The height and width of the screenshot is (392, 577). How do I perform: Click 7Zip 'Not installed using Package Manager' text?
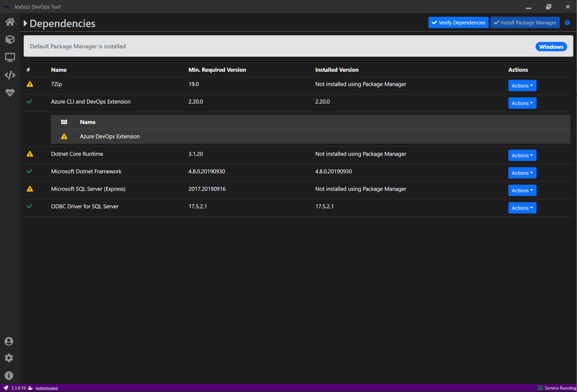coord(361,84)
